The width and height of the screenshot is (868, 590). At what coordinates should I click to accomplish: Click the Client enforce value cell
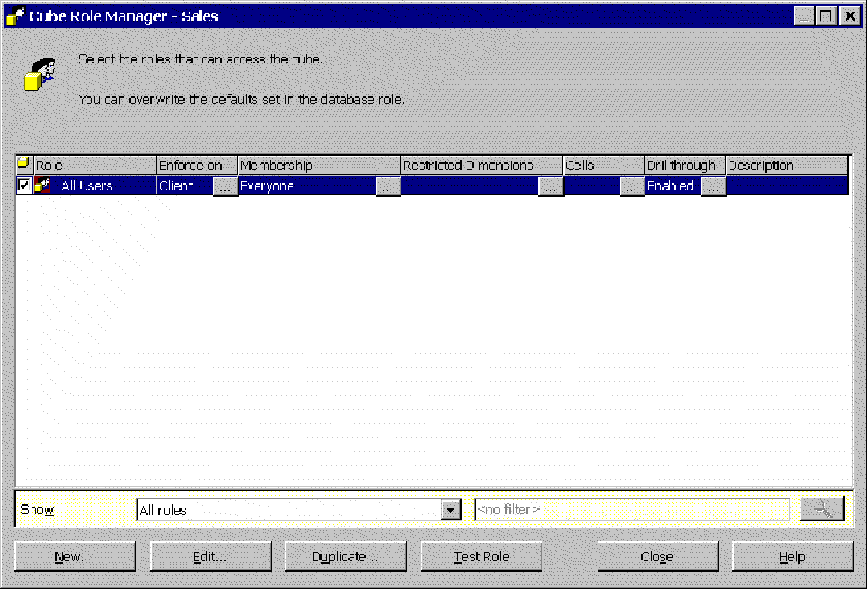(x=185, y=186)
